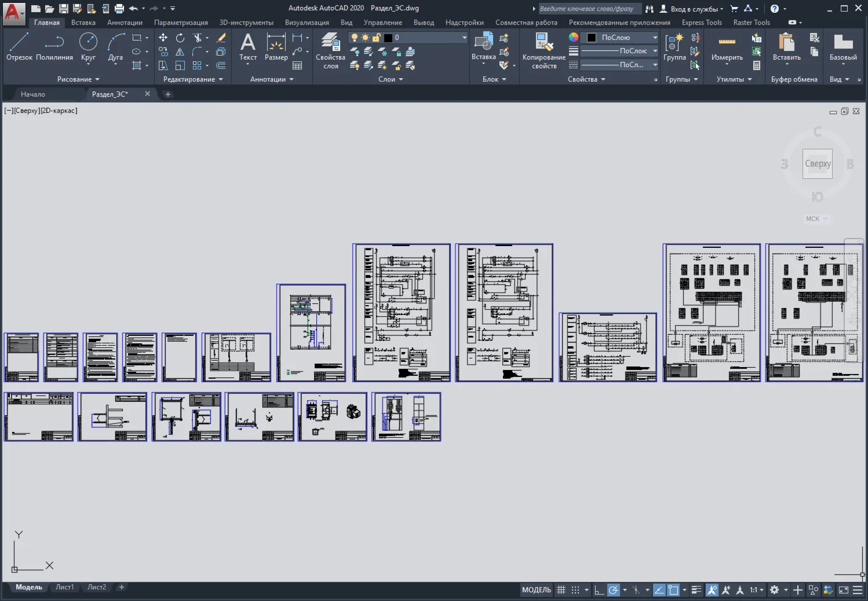The width and height of the screenshot is (868, 601).
Task: Click the Scale tool icon
Action: click(180, 65)
